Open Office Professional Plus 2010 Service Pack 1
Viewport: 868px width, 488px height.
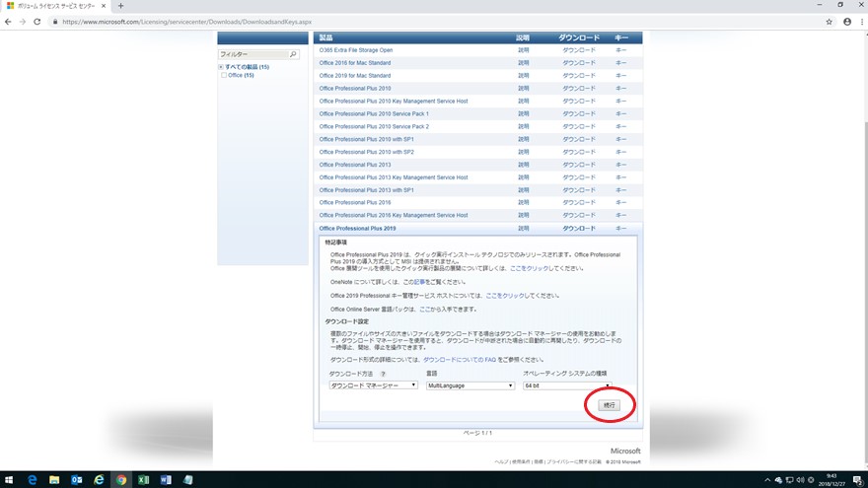374,113
